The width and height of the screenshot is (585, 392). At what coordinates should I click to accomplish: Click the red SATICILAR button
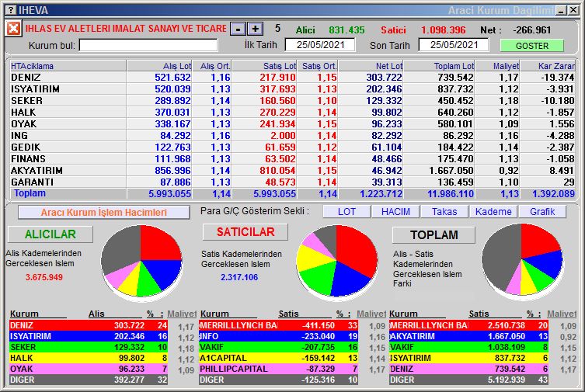245,232
